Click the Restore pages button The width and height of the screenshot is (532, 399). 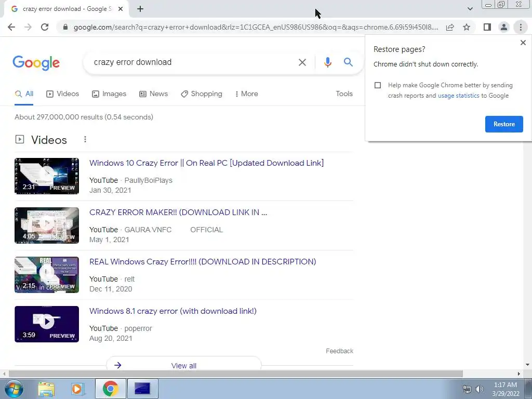[x=504, y=124]
